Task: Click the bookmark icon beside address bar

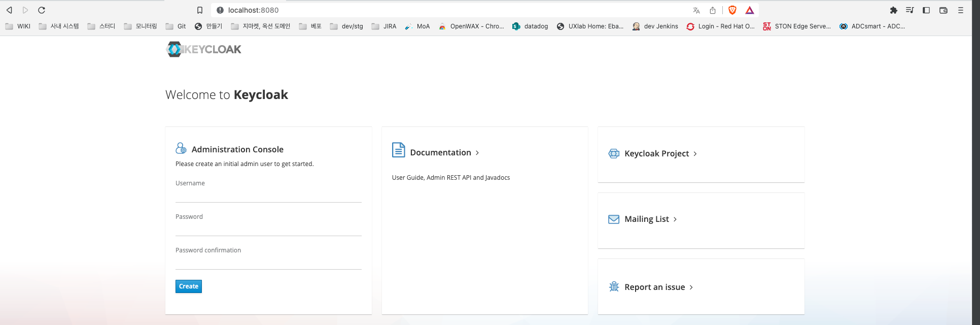Action: 200,10
